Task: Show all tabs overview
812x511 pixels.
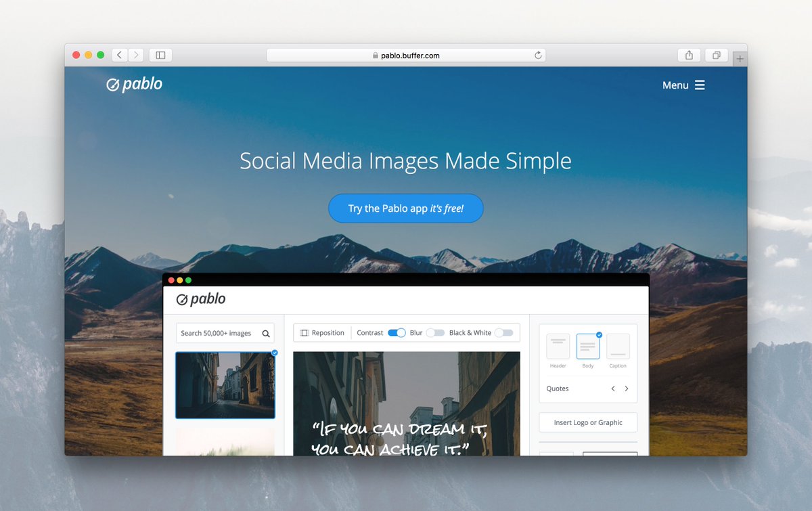Action: (x=716, y=55)
